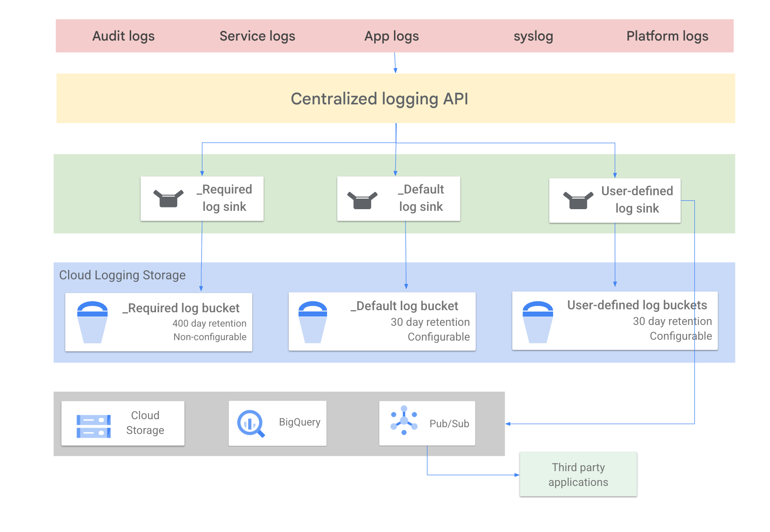Click the Pub/Sub network icon
Viewport: 770px width, 532px height.
(x=404, y=420)
